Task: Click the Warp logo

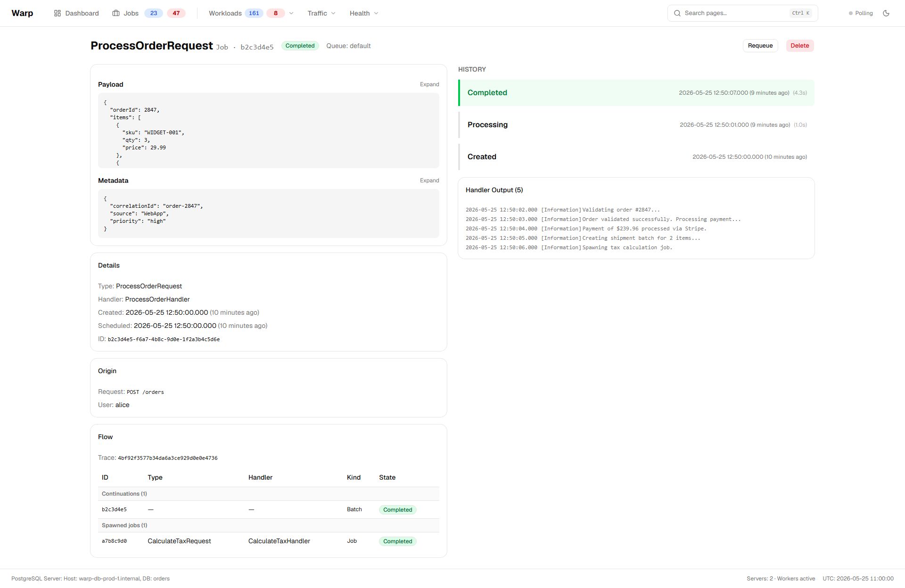Action: coord(22,13)
